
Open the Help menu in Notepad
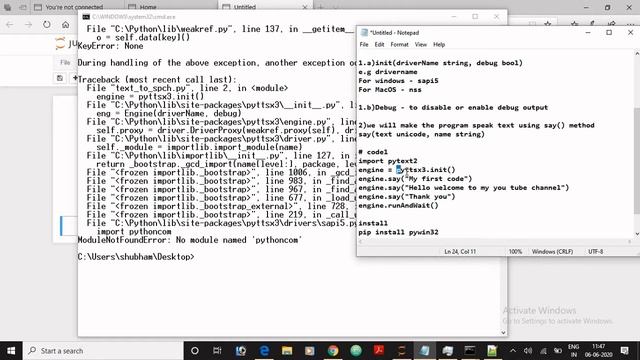[x=439, y=44]
